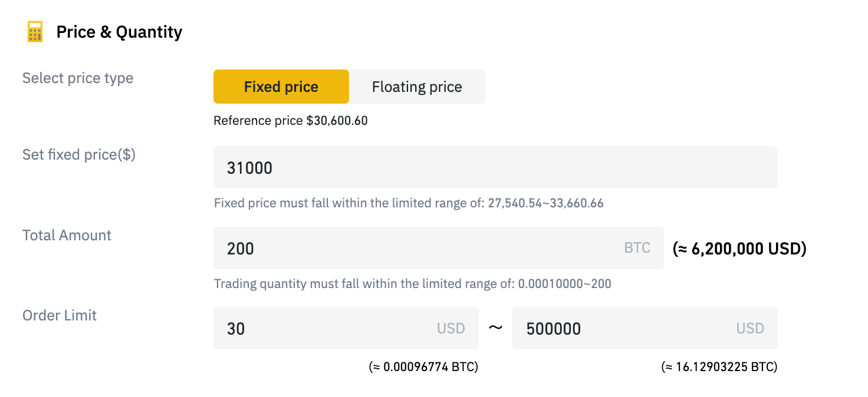The image size is (868, 397).
Task: Click the fixed price range hint text
Action: [x=409, y=203]
